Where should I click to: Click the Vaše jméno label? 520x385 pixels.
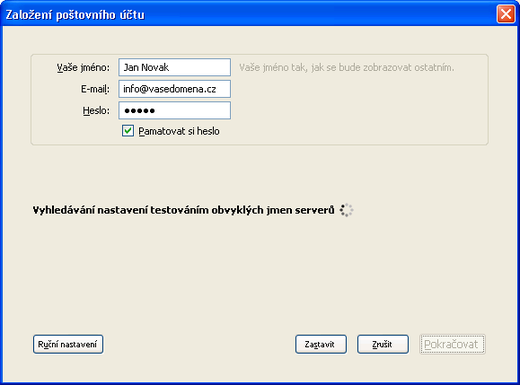83,68
